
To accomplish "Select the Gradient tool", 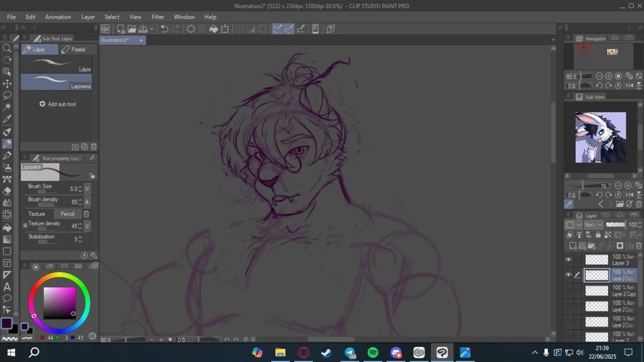I will [7, 239].
